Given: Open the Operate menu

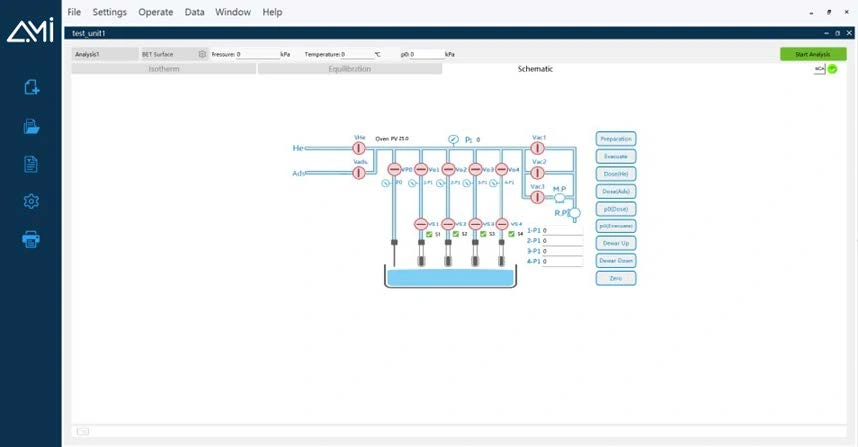Looking at the screenshot, I should [155, 12].
